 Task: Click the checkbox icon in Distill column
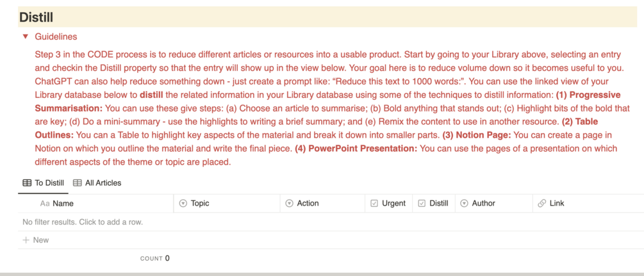pyautogui.click(x=422, y=203)
